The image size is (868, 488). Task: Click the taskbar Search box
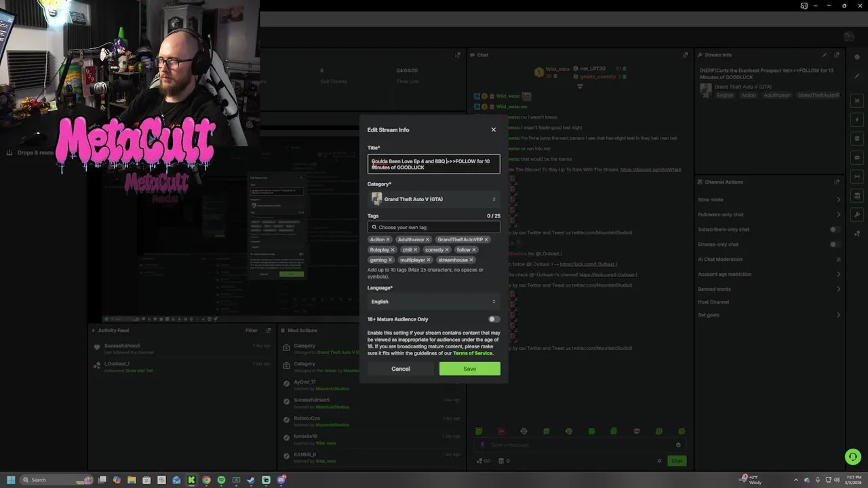click(x=58, y=480)
